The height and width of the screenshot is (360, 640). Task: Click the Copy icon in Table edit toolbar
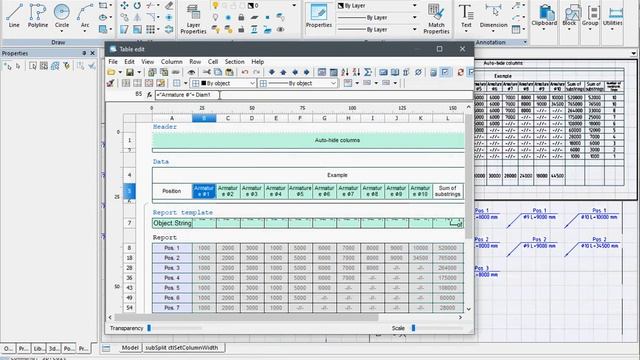tap(218, 72)
